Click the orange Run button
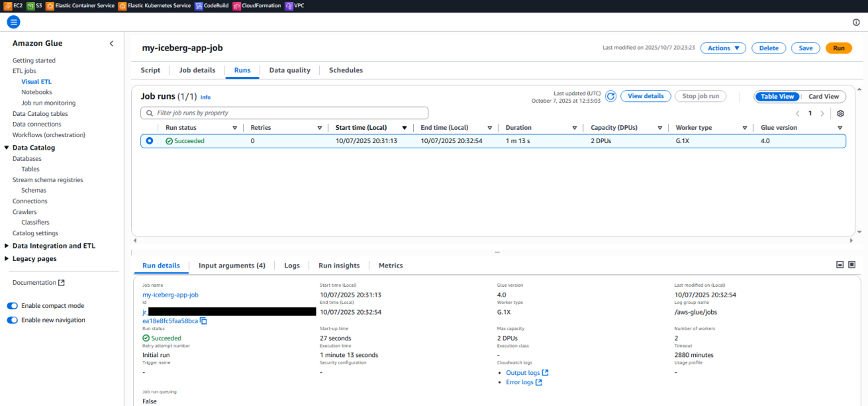Image resolution: width=868 pixels, height=406 pixels. (x=838, y=48)
